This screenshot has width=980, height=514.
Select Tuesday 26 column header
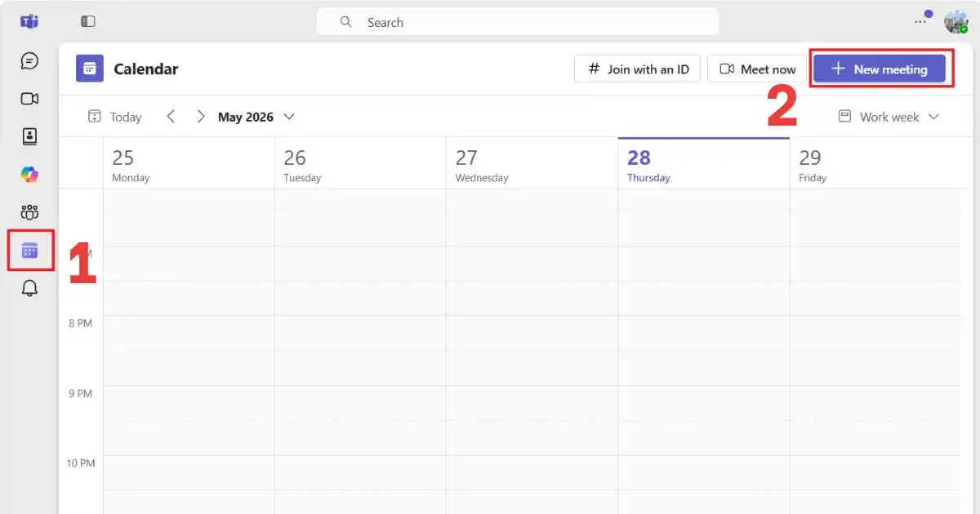point(360,163)
